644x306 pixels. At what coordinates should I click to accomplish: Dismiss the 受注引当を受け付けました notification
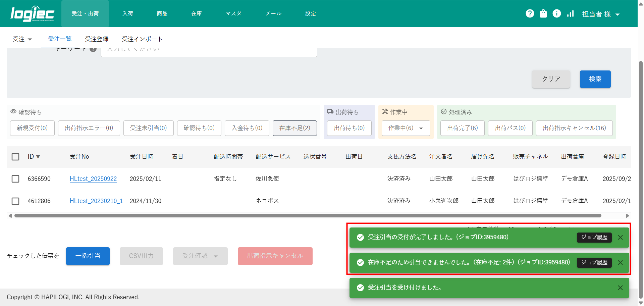tap(620, 288)
